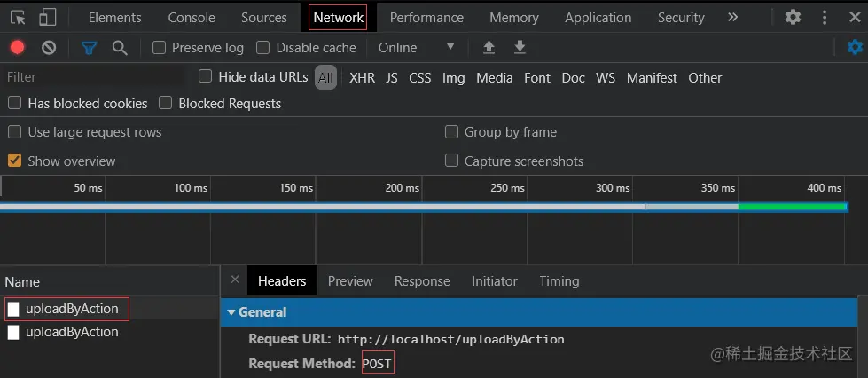868x378 pixels.
Task: Check the Disable cache option
Action: (x=263, y=48)
